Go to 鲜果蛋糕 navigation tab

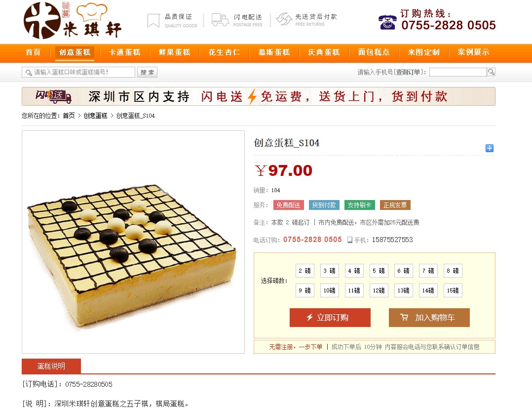pyautogui.click(x=174, y=52)
